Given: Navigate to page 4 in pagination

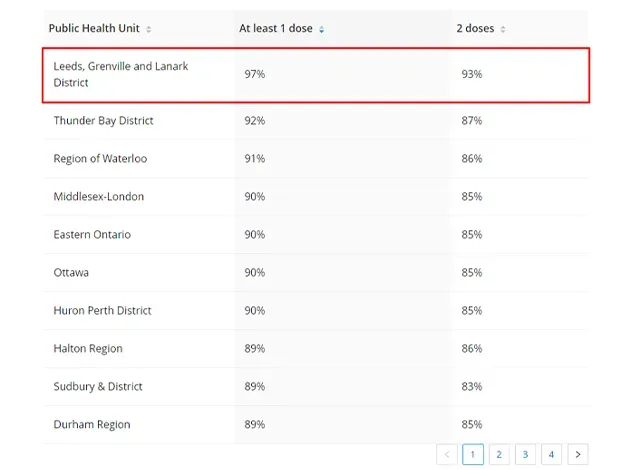Looking at the screenshot, I should [551, 454].
